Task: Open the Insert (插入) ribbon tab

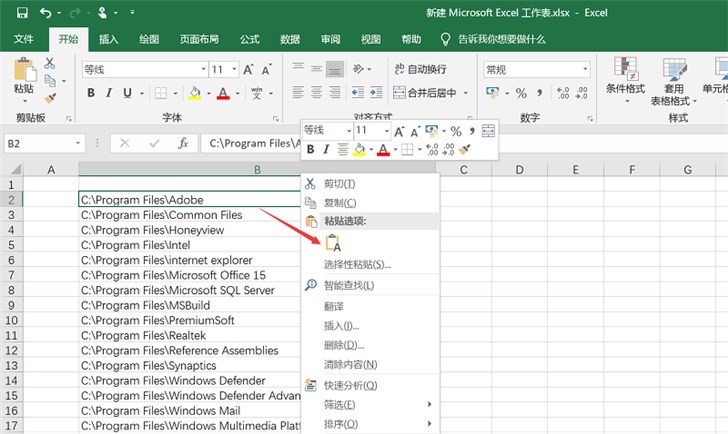Action: [109, 39]
